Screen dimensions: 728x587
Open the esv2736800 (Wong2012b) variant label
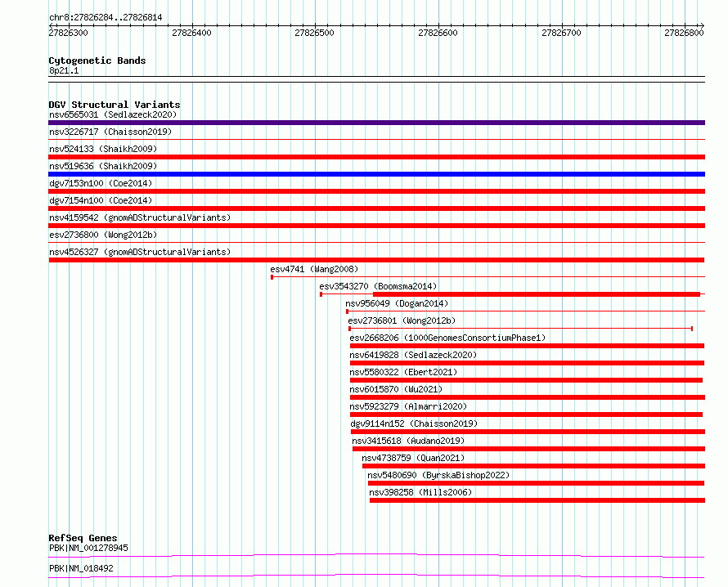103,235
